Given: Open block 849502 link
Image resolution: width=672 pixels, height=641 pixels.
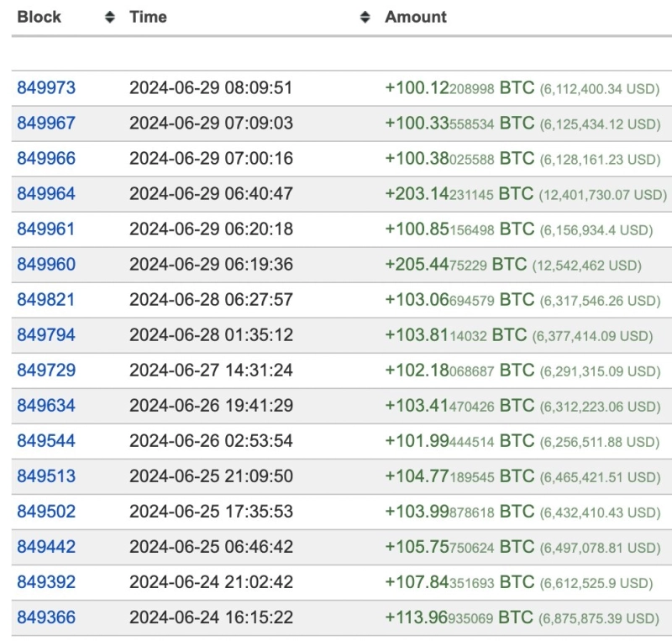Looking at the screenshot, I should click(x=46, y=512).
